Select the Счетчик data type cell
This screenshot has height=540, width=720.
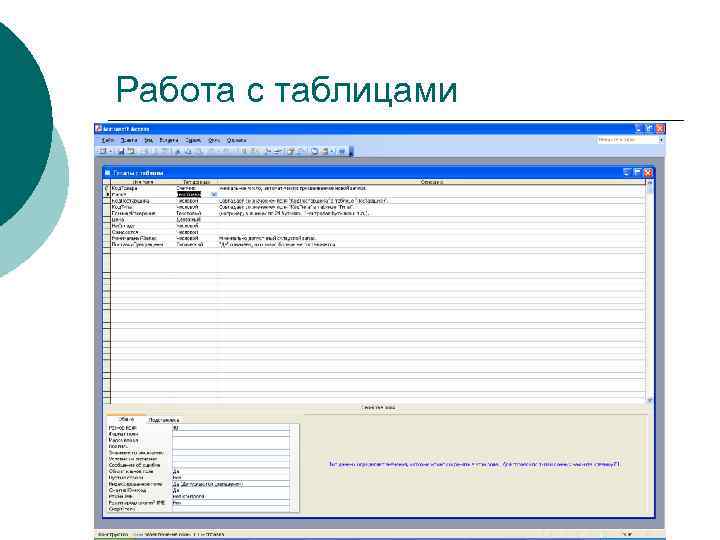pyautogui.click(x=197, y=188)
